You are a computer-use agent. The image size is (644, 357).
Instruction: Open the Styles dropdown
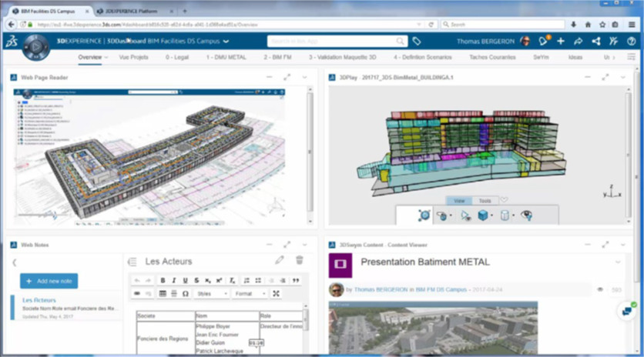212,293
